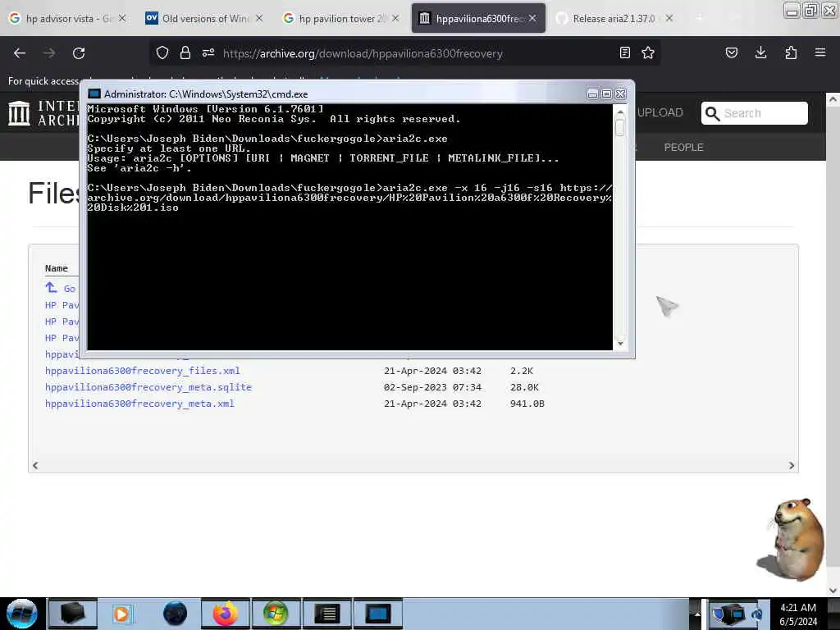This screenshot has height=630, width=840.
Task: Click the cmd window taskbar button
Action: click(377, 614)
